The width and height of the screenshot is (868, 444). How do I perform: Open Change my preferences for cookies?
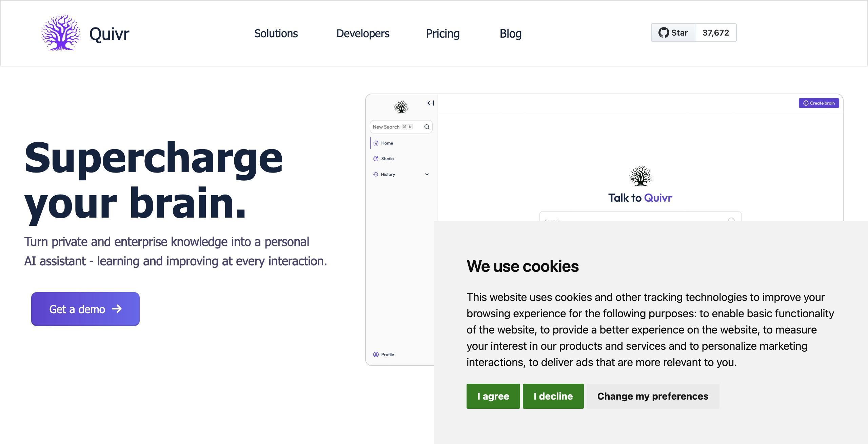tap(653, 396)
